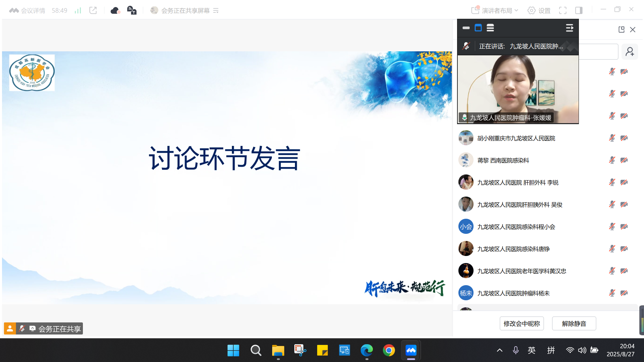Open the live transcription icon
This screenshot has width=644, height=362.
[132, 10]
